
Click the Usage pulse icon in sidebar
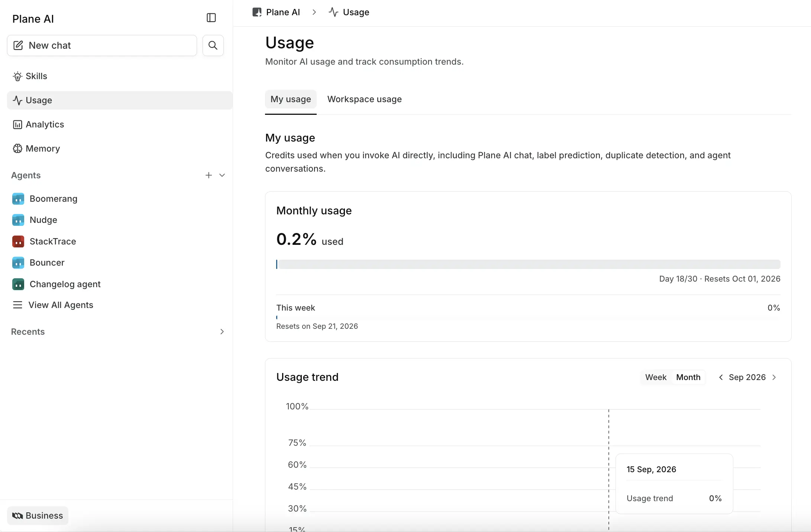coord(17,100)
